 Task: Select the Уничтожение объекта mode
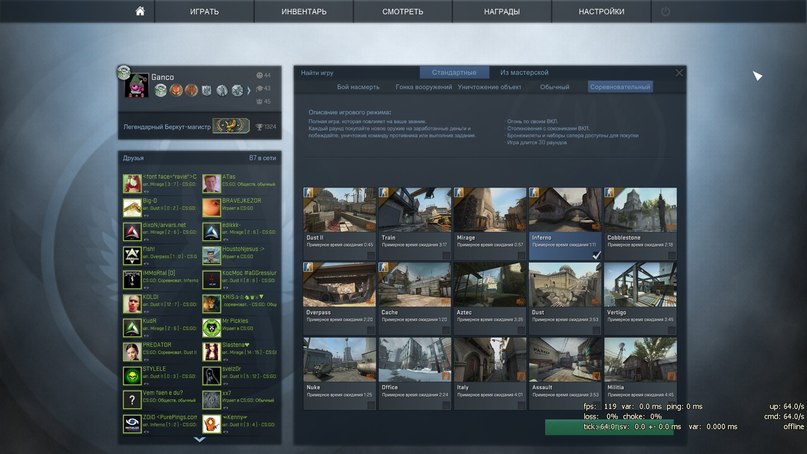[x=489, y=87]
